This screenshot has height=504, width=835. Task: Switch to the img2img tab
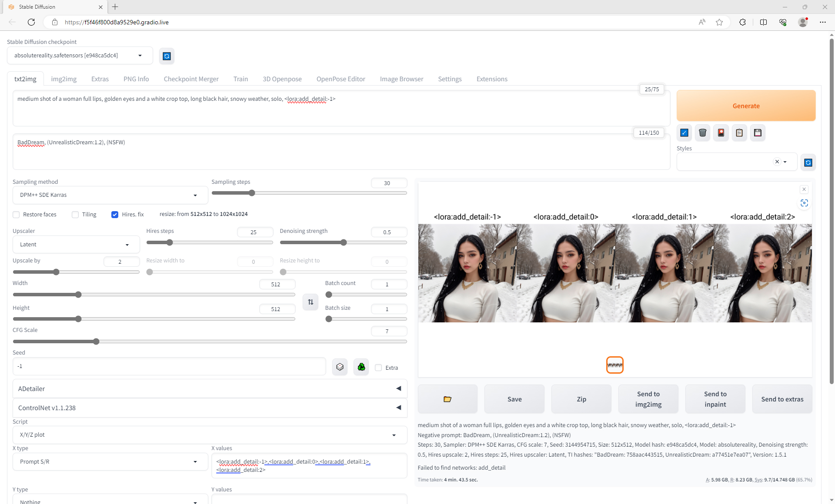(x=63, y=79)
